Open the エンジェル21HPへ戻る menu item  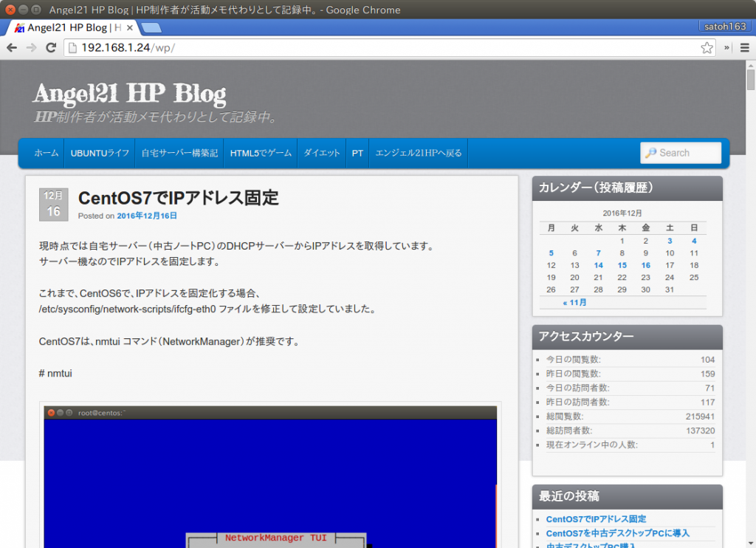[x=419, y=153]
